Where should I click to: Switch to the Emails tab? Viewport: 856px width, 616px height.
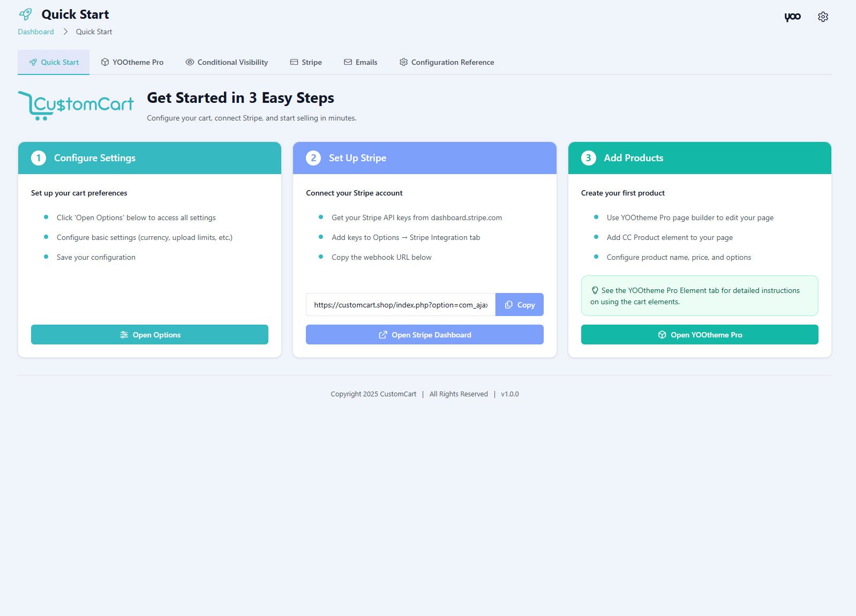click(x=361, y=62)
